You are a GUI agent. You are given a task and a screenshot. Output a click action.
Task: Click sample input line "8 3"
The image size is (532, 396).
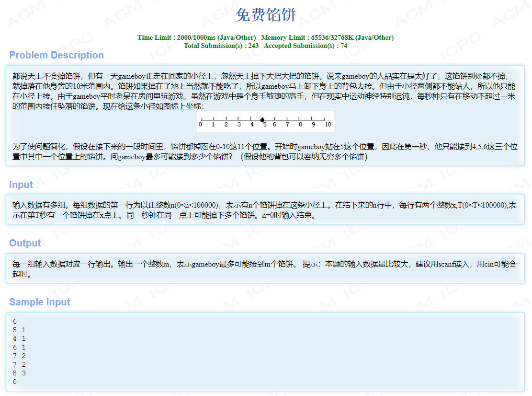(x=19, y=373)
